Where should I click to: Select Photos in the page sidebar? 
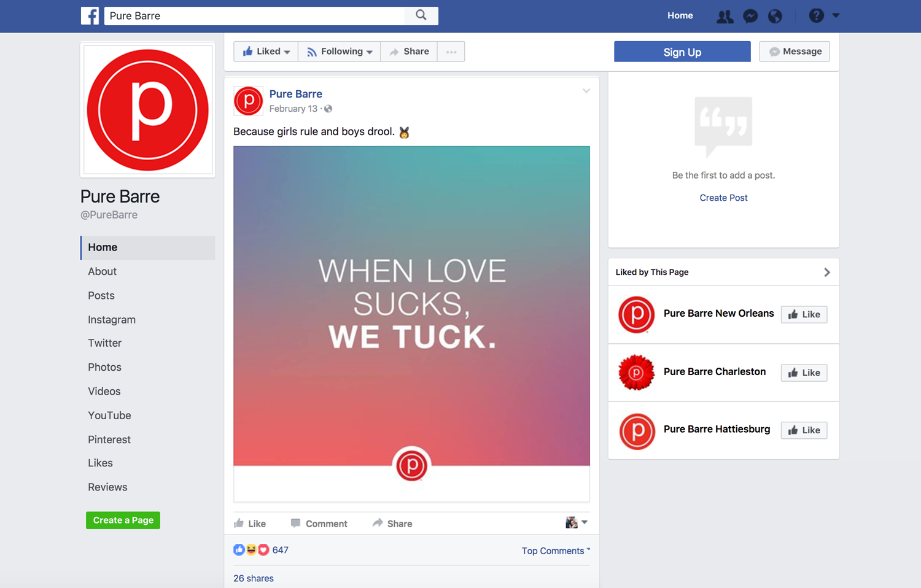tap(105, 367)
